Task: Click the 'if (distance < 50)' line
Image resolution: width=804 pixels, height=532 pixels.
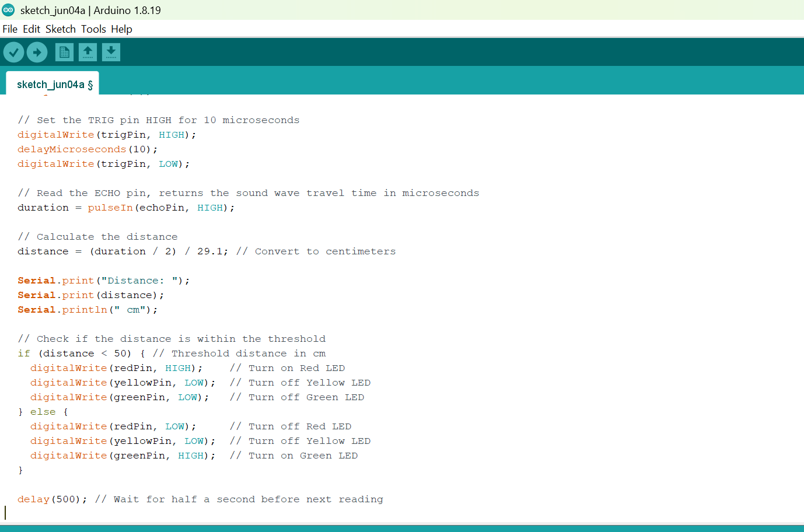Action: [x=82, y=353]
